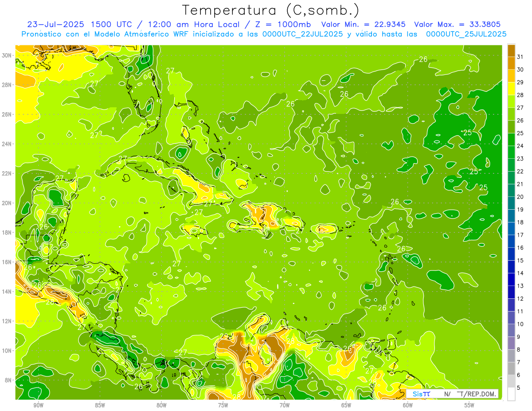
Task: Click the gray legend swatch between 6 and 7
Action: pos(511,368)
